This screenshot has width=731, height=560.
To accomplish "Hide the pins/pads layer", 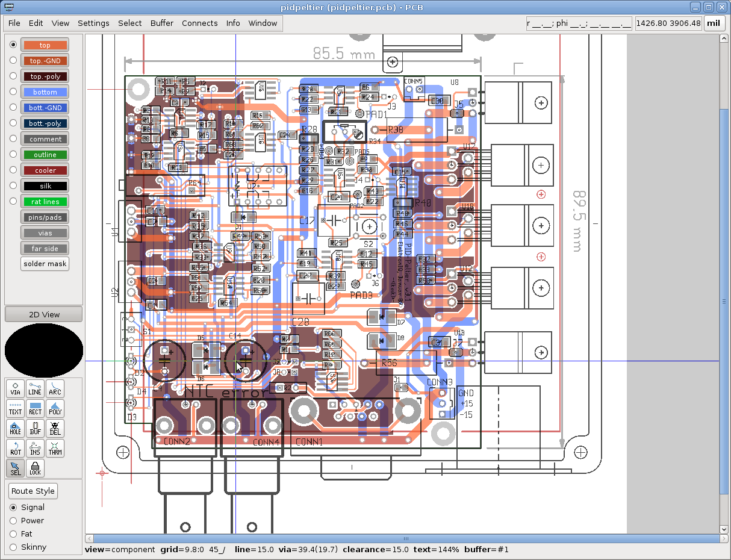I will point(45,217).
